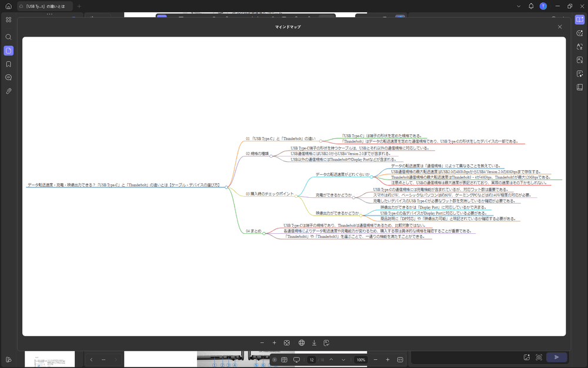Fit mind map to screen

click(287, 343)
